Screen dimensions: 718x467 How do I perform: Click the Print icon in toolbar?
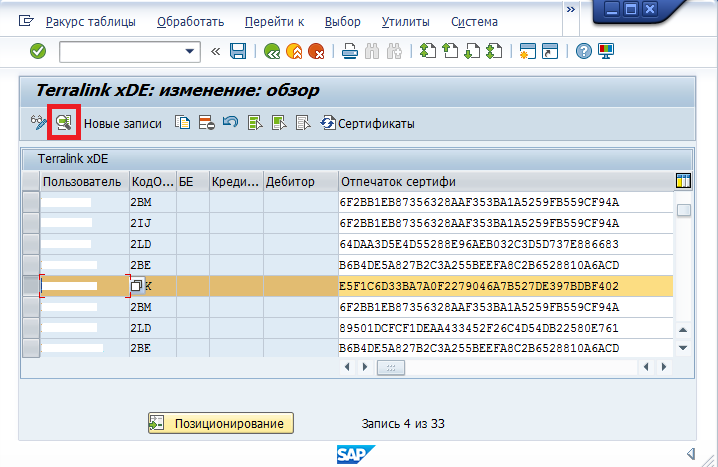pos(349,51)
